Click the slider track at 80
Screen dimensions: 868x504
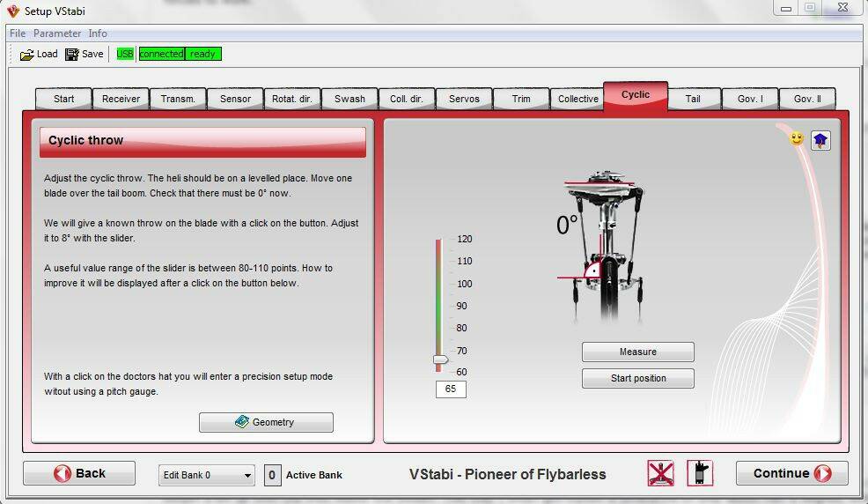tap(438, 328)
